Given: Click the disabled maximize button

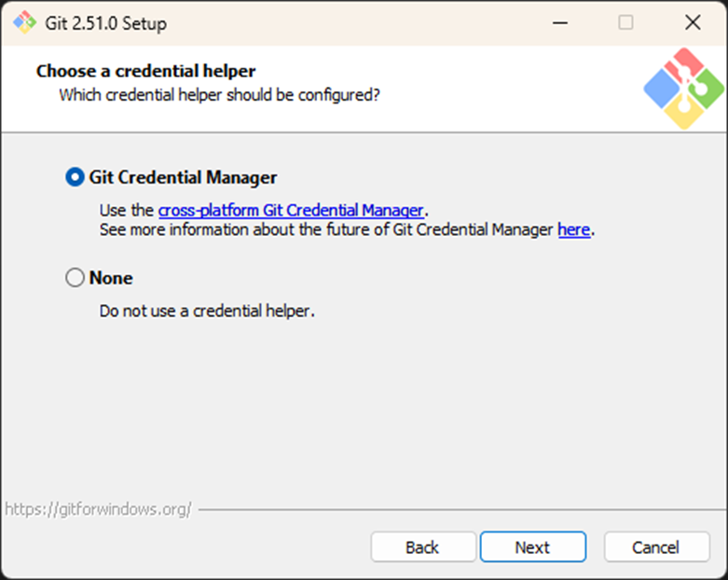Looking at the screenshot, I should [x=625, y=22].
